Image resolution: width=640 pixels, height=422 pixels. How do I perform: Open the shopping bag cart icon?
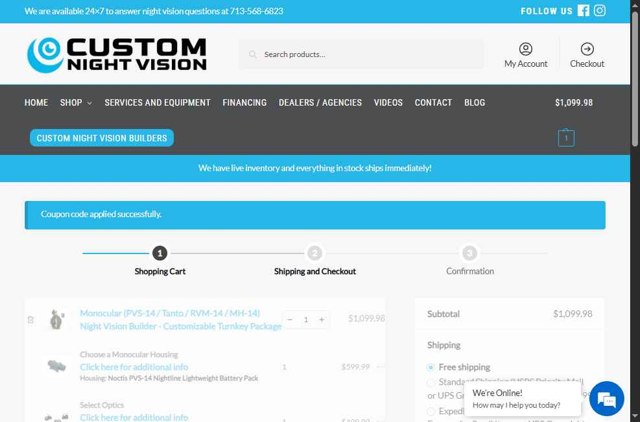[566, 138]
